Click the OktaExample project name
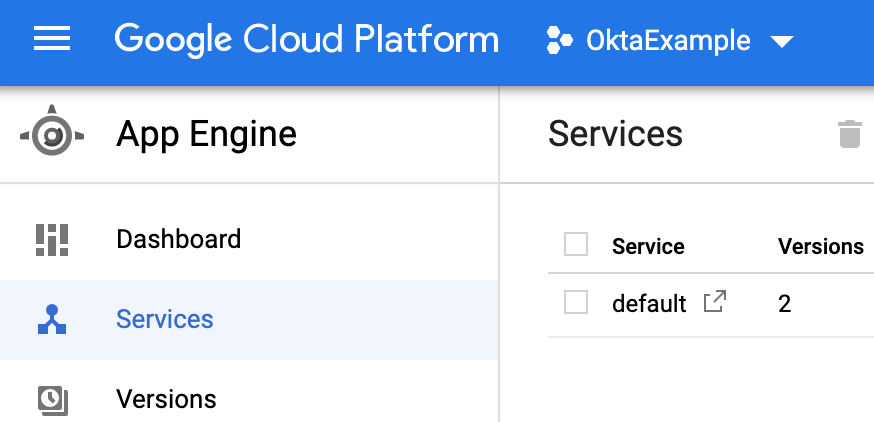The width and height of the screenshot is (874, 422). pos(668,41)
